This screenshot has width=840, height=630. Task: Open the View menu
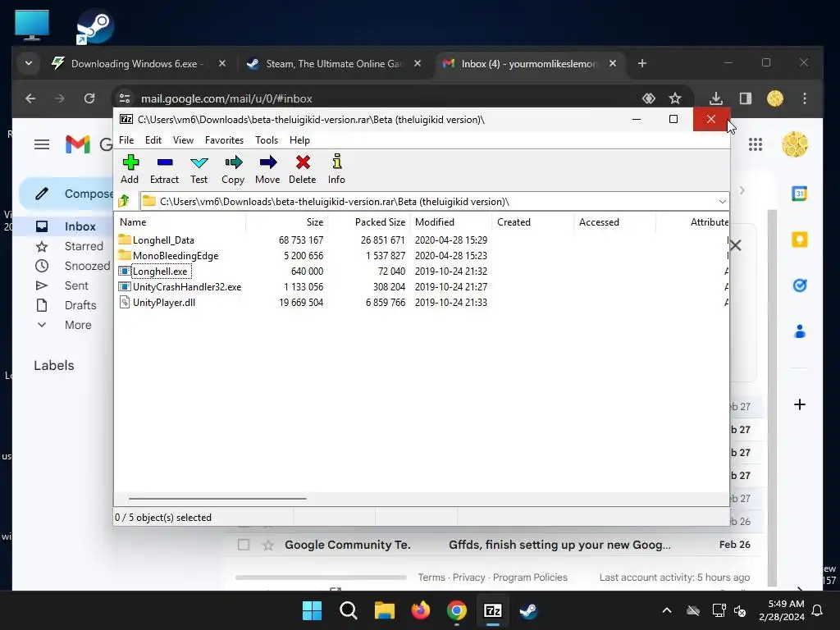point(183,139)
